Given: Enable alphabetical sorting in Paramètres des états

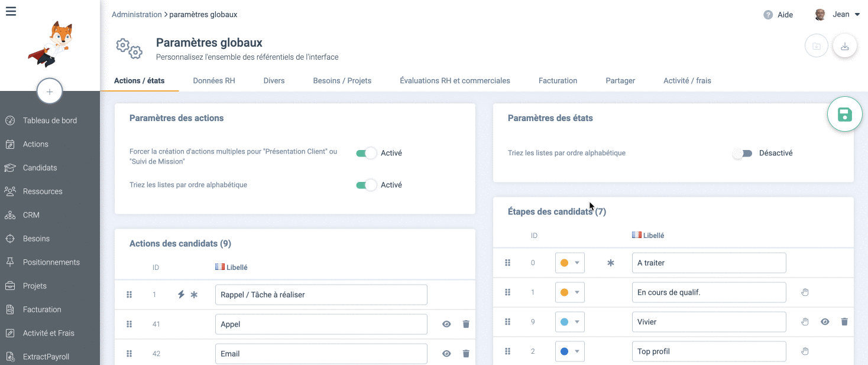Looking at the screenshot, I should pyautogui.click(x=743, y=153).
